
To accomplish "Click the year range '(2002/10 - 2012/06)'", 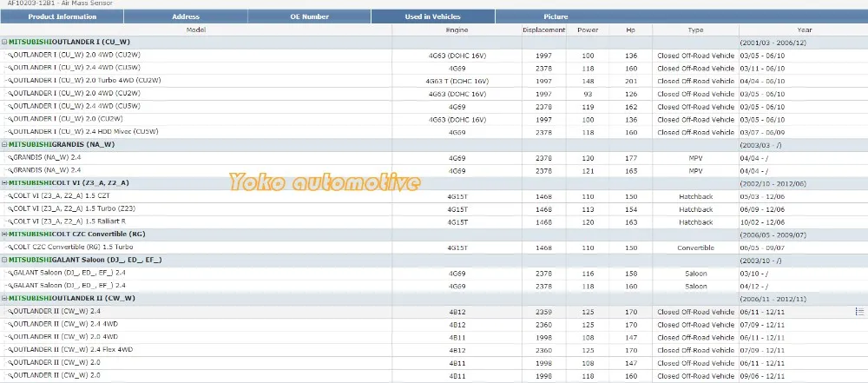I will (x=773, y=183).
